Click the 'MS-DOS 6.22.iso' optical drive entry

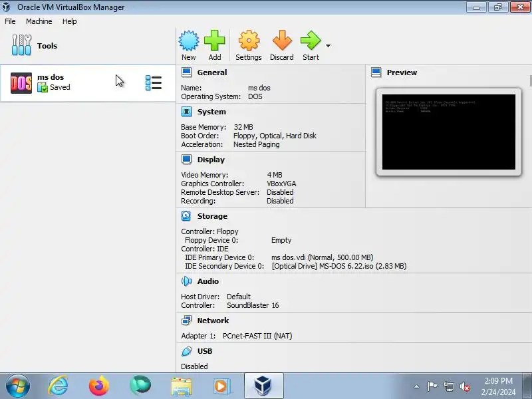[339, 266]
